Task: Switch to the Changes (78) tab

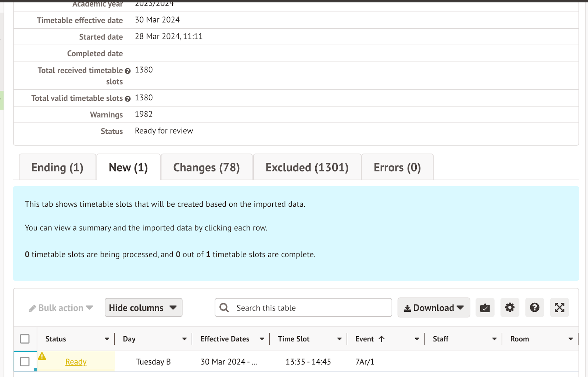Action: pos(207,167)
